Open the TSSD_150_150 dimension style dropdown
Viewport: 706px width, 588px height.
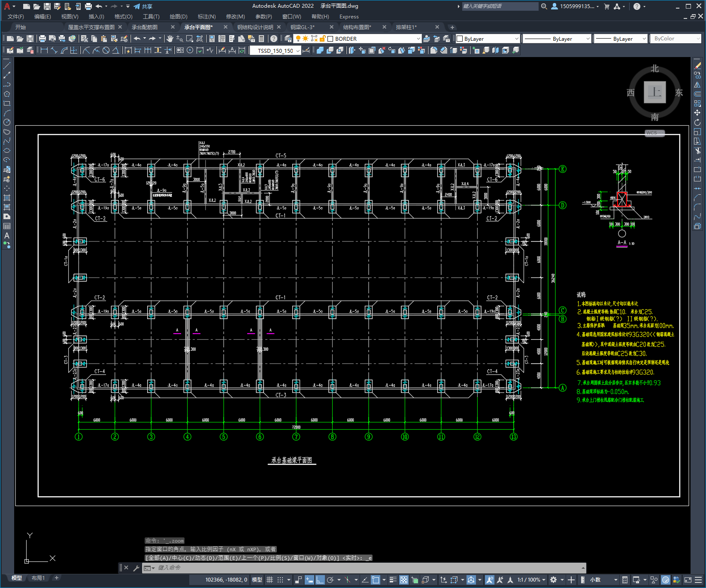[x=298, y=51]
